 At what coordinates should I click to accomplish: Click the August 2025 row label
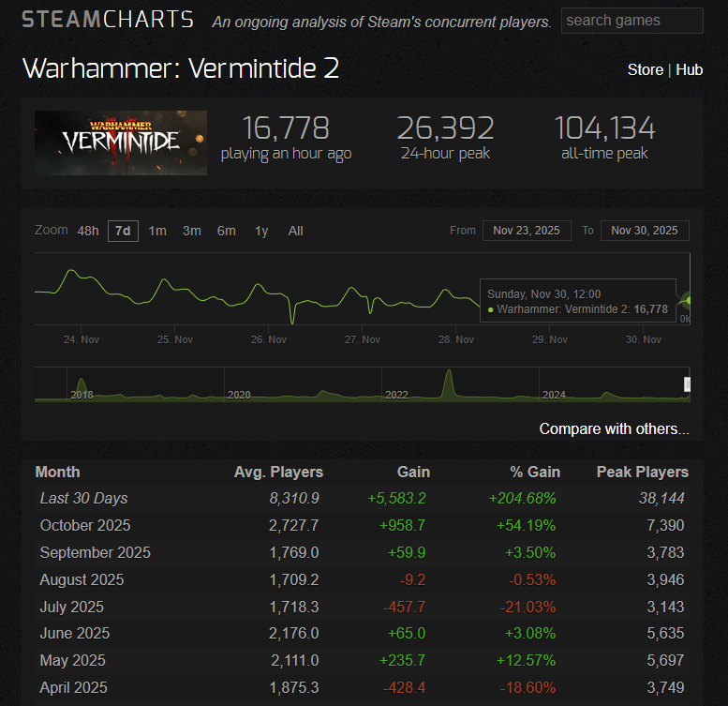pyautogui.click(x=82, y=579)
